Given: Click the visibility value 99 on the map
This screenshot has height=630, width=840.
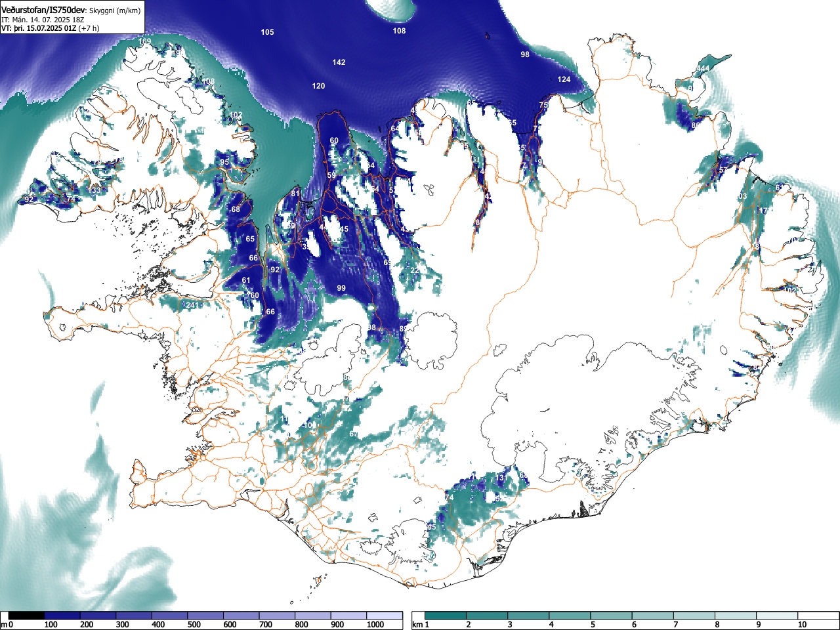Looking at the screenshot, I should point(341,288).
